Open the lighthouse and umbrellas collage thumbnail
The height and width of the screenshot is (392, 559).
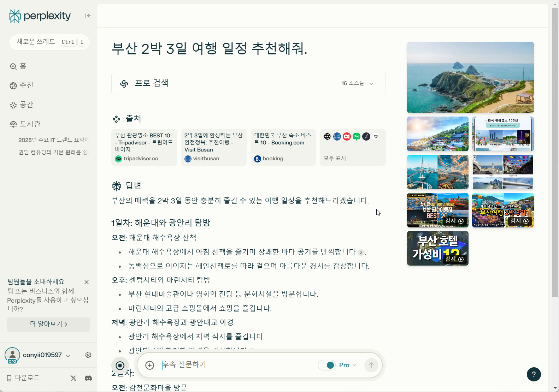[503, 172]
